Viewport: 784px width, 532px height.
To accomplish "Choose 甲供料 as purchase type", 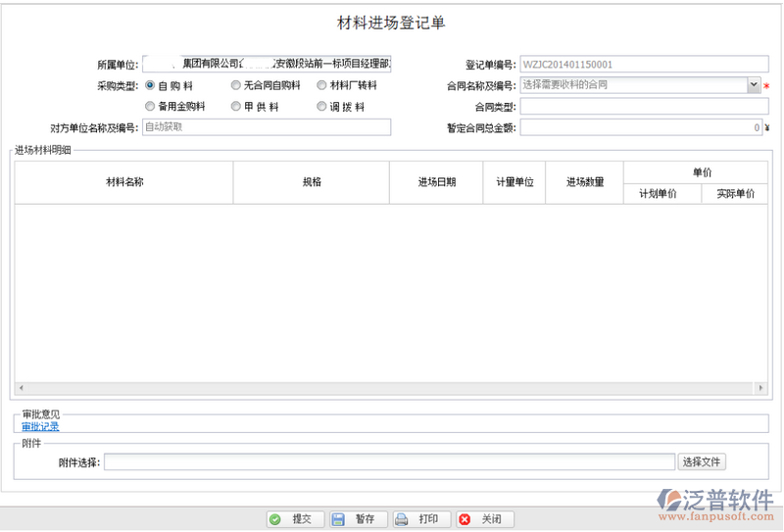I will [235, 106].
